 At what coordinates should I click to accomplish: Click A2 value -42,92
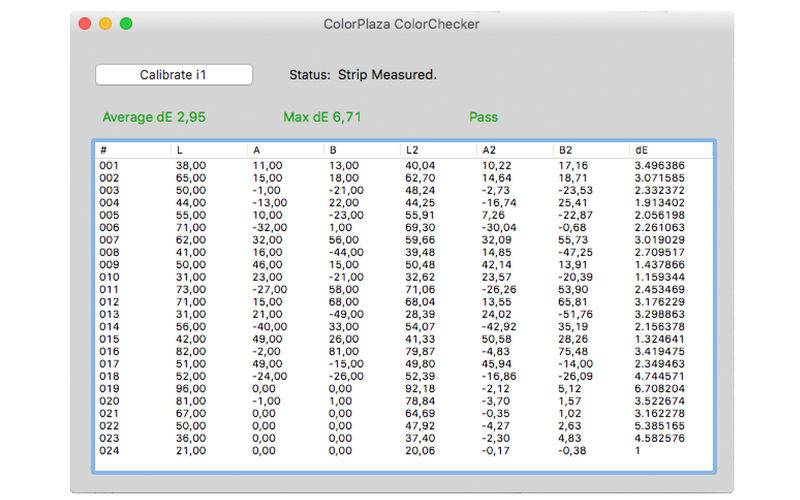[499, 327]
